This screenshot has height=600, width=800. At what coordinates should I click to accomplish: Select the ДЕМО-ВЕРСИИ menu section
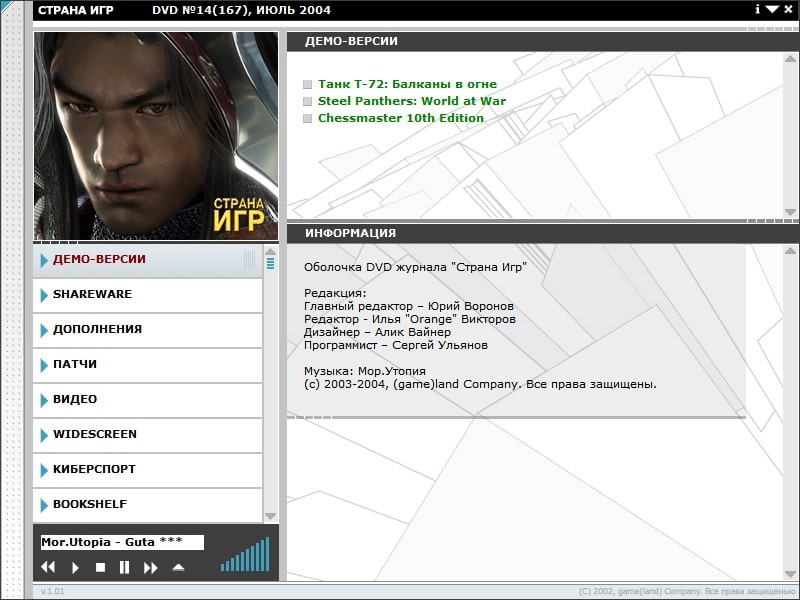(147, 260)
